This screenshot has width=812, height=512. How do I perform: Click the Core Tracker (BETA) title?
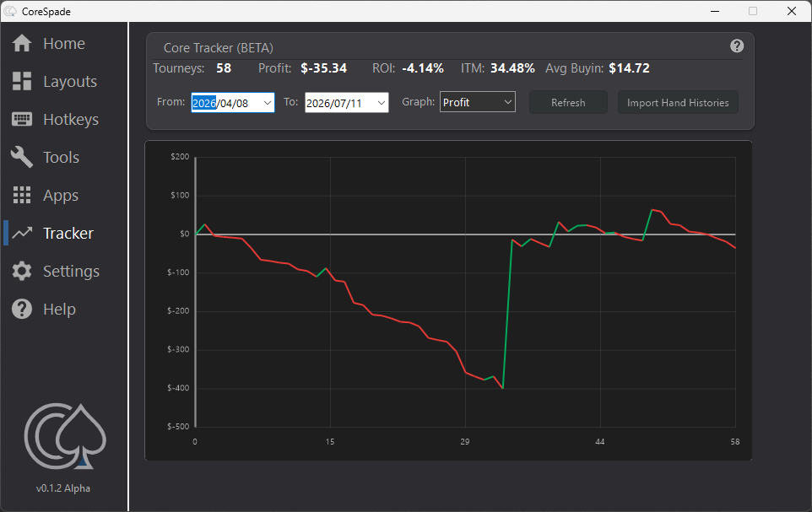[x=218, y=48]
